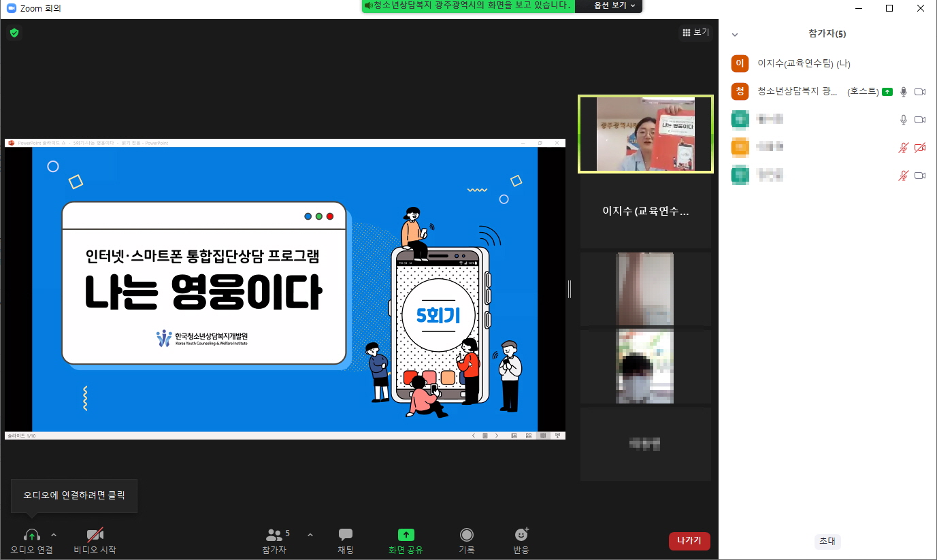Click the 화면 공유 screen share icon
937x560 pixels.
coord(406,536)
